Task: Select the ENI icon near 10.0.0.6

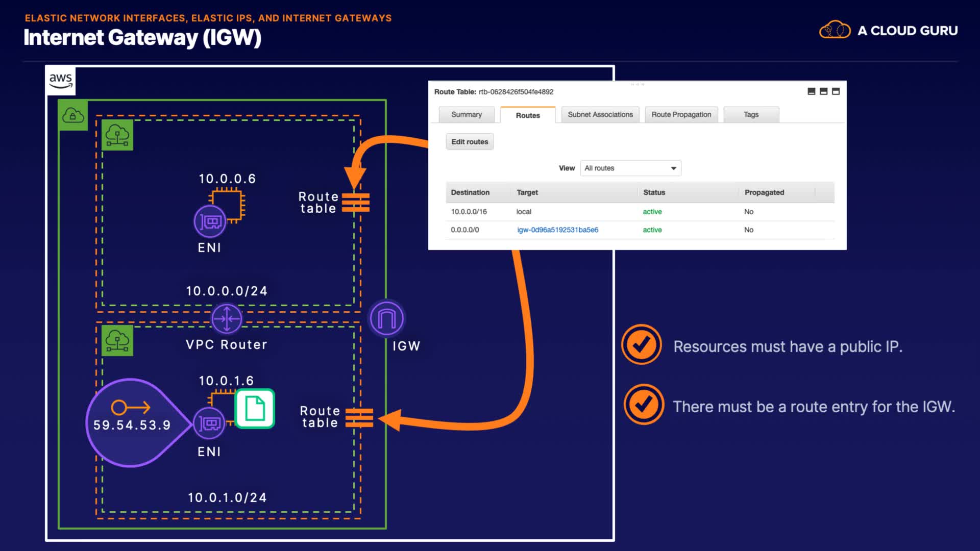Action: click(210, 221)
